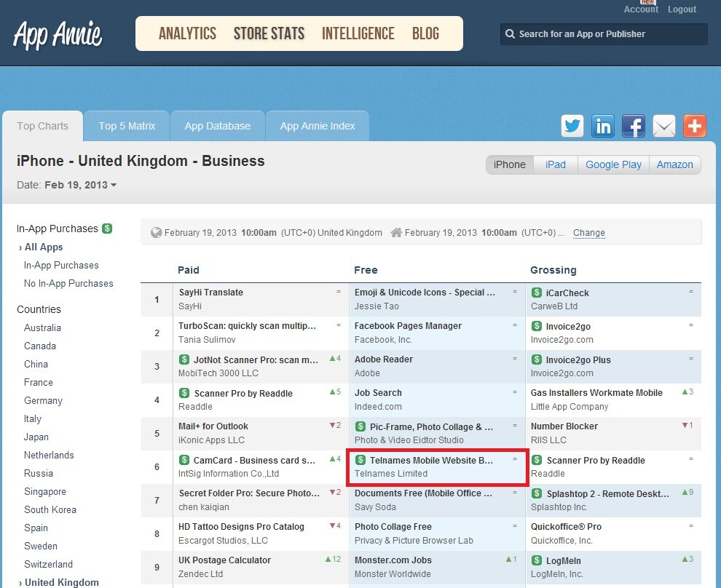Screen dimensions: 721x588
Task: Click green dollar icon beside In-App Purchases heading
Action: pyautogui.click(x=107, y=229)
